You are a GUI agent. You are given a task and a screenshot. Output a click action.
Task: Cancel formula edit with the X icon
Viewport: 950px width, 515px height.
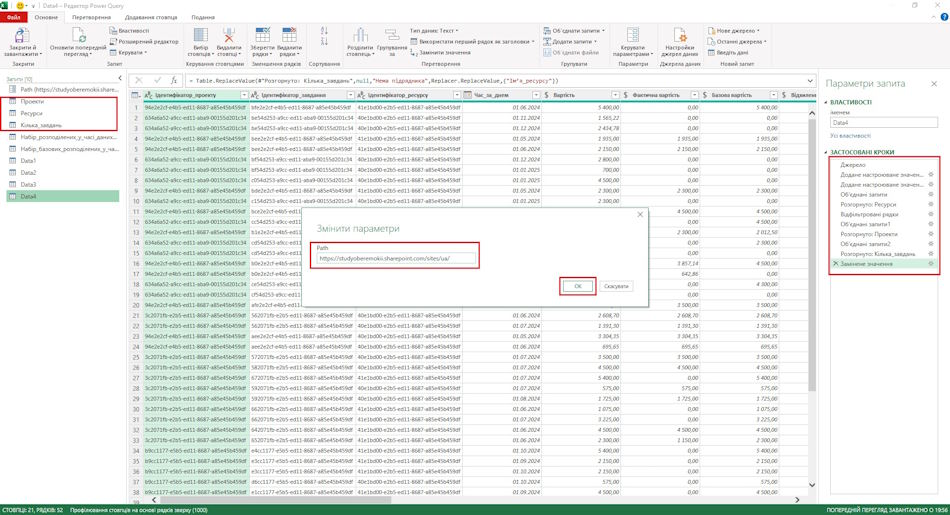(139, 80)
